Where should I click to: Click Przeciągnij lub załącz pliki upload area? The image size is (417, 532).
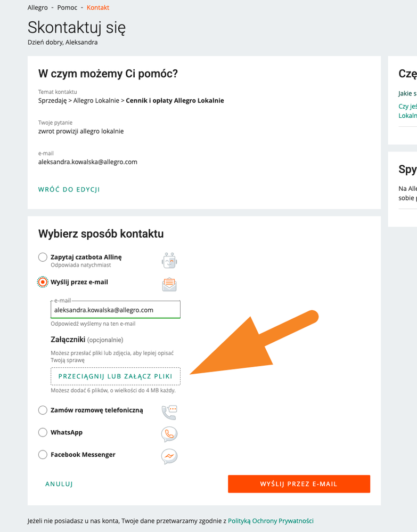click(116, 376)
